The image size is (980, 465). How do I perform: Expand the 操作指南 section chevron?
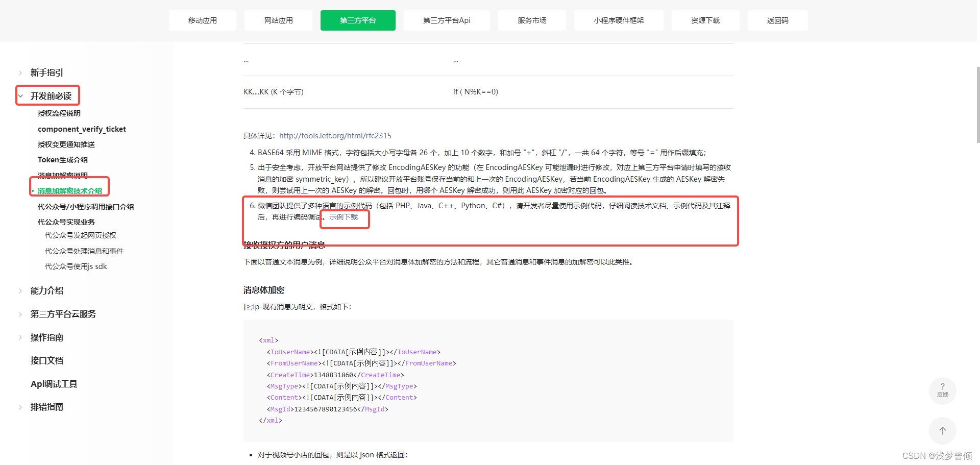pos(20,337)
